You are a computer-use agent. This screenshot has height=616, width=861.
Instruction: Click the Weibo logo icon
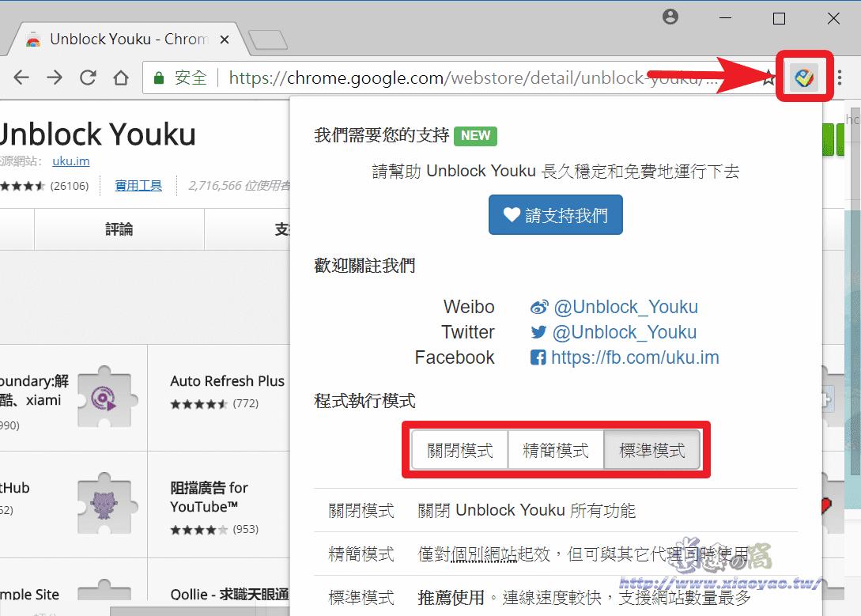click(x=538, y=308)
